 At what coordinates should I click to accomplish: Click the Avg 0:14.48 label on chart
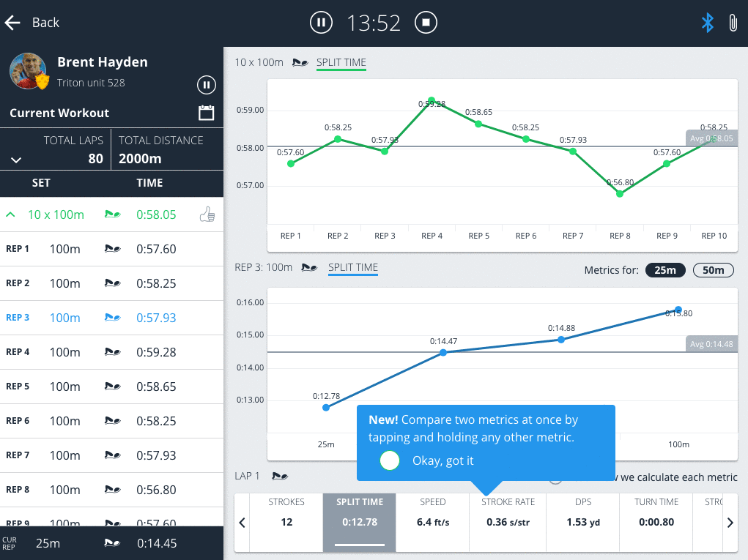pyautogui.click(x=712, y=344)
